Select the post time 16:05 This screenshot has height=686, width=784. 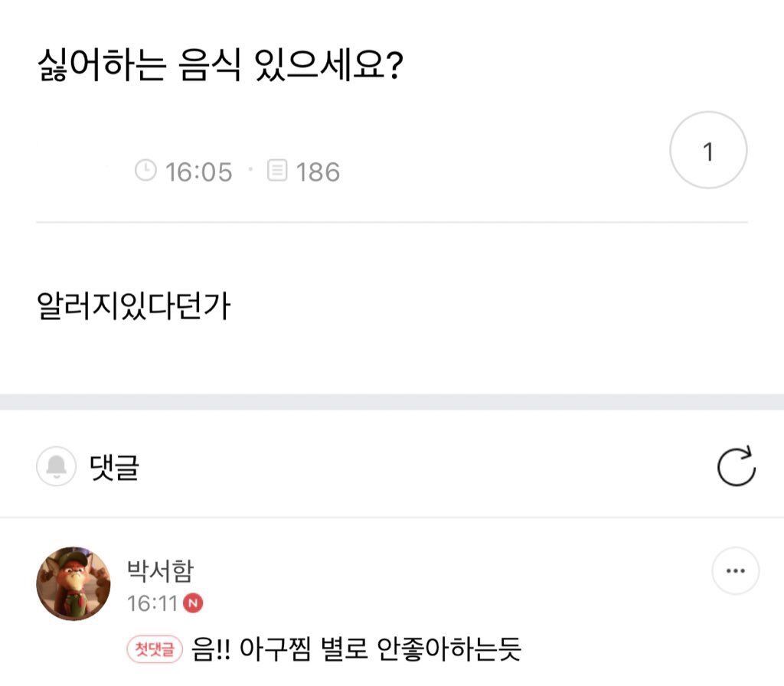click(198, 172)
